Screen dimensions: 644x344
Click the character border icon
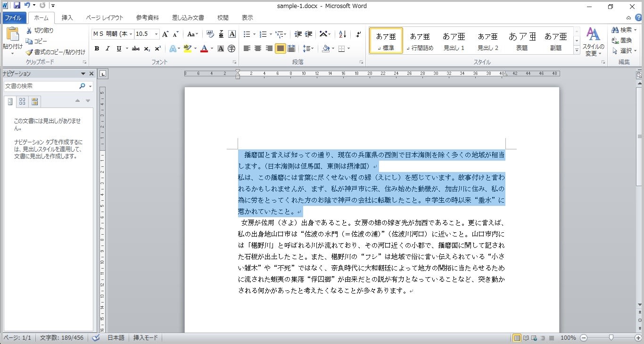tap(232, 34)
